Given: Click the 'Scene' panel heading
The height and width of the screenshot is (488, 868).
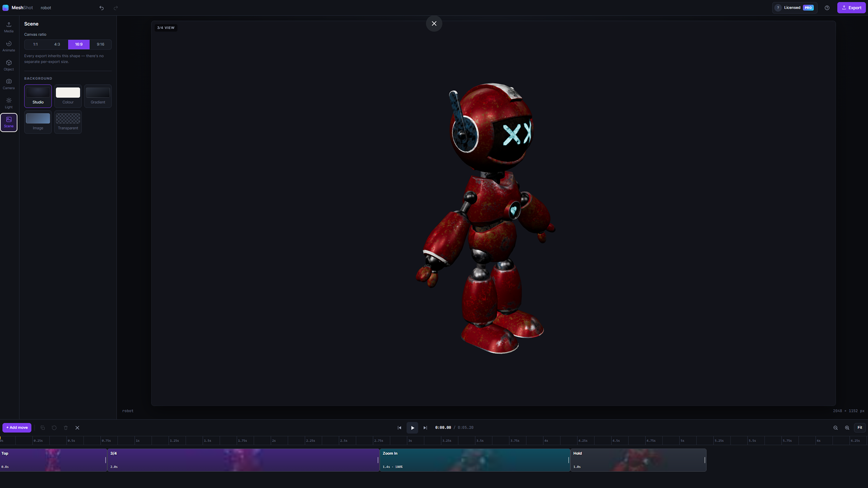Looking at the screenshot, I should point(31,24).
